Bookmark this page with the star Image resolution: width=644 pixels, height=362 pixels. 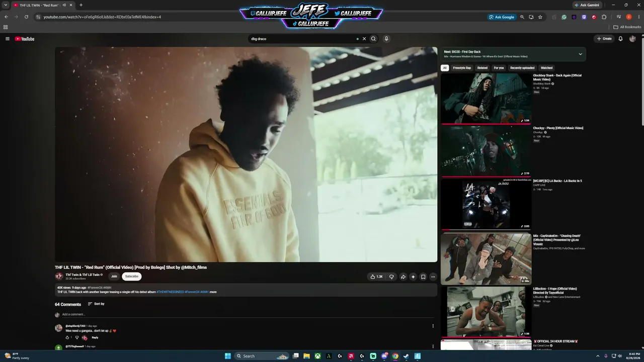click(x=540, y=17)
